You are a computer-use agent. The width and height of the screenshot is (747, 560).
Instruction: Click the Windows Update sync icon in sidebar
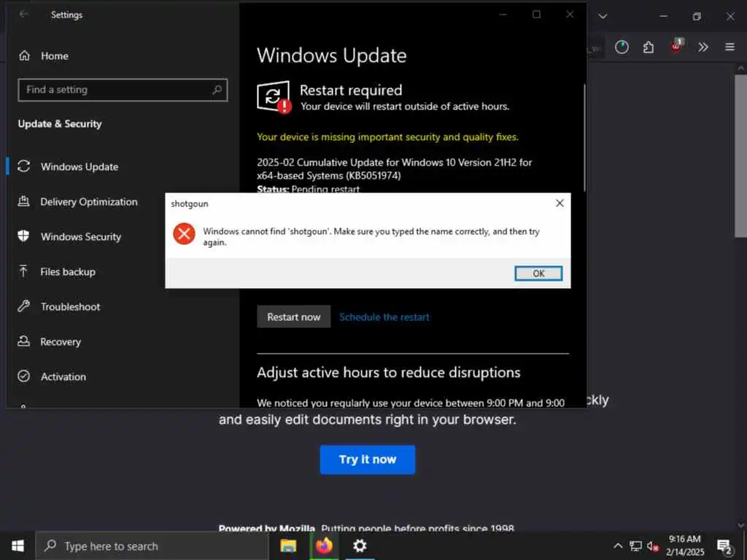click(x=24, y=166)
